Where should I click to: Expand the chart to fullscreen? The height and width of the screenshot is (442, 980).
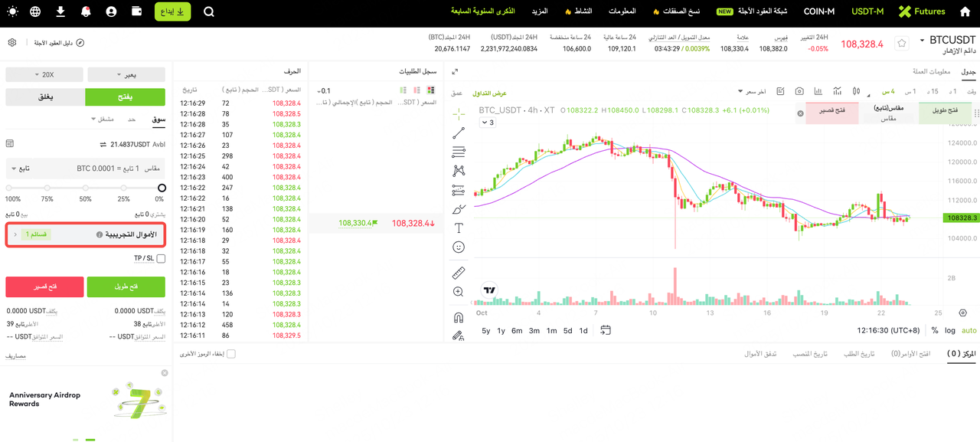pyautogui.click(x=455, y=71)
